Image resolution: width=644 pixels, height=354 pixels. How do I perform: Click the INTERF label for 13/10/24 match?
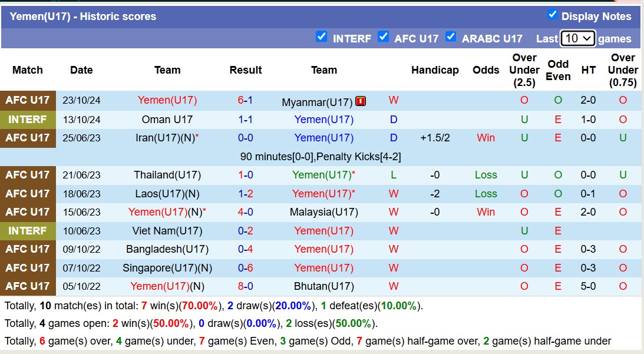coord(28,120)
